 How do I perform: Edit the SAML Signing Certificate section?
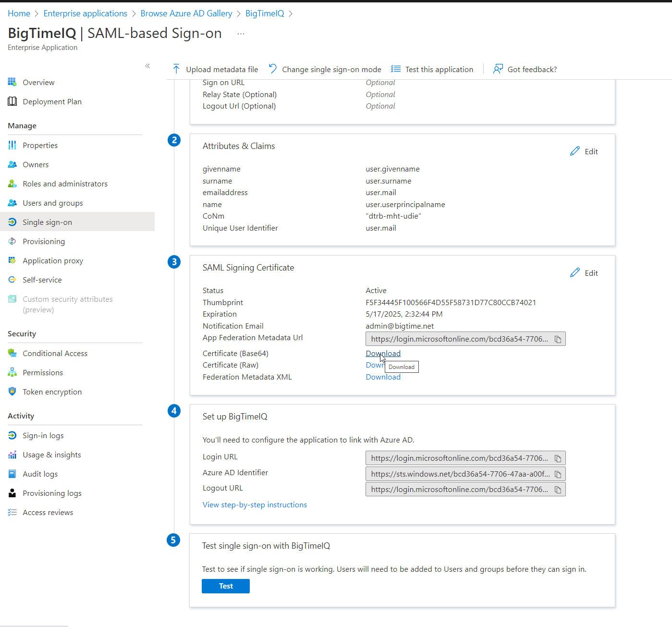[x=584, y=273]
